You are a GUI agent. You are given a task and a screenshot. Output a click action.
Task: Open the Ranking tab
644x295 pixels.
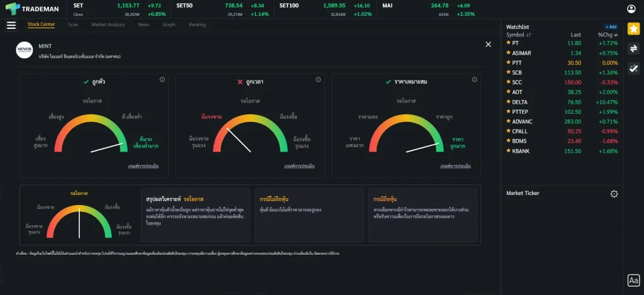click(x=197, y=25)
